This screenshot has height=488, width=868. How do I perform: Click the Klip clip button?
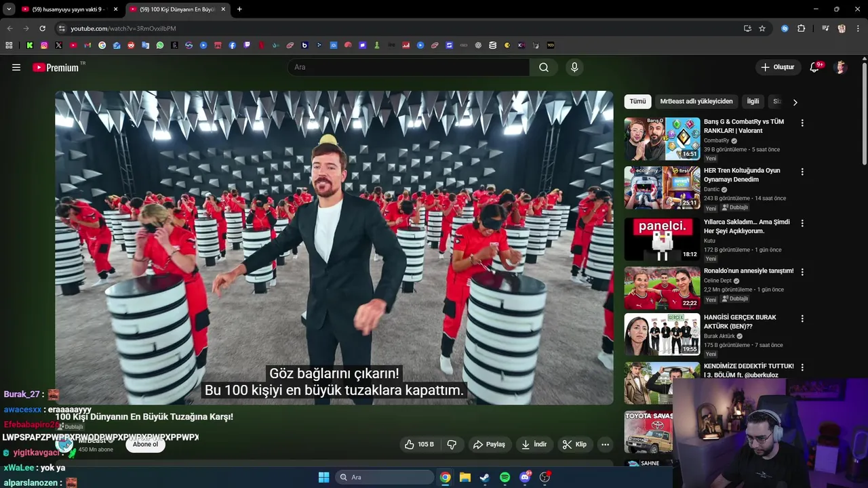coord(574,445)
